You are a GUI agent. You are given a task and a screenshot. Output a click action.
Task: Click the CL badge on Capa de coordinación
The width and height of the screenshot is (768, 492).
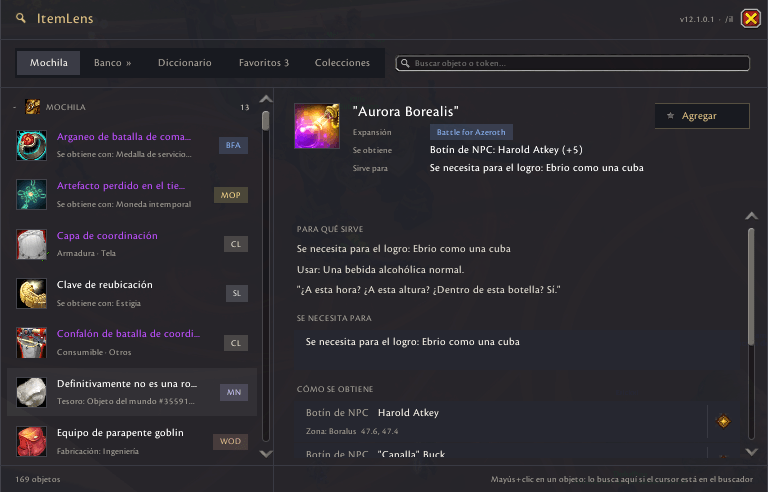236,244
